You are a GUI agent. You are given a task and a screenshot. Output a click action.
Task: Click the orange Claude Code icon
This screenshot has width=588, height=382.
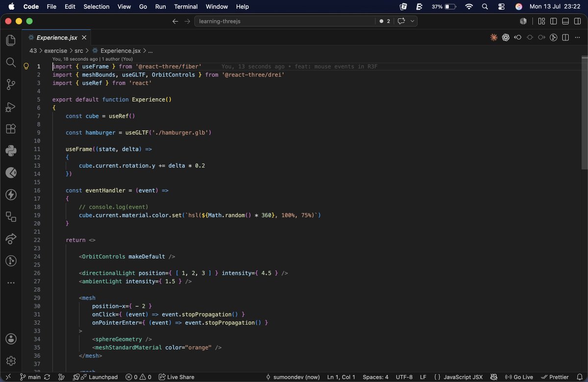(x=494, y=37)
